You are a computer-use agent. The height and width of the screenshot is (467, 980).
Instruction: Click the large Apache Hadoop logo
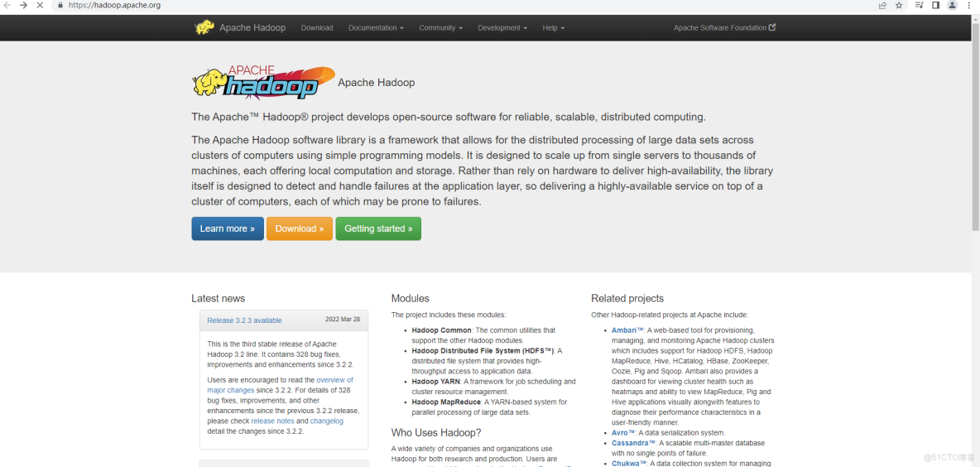[x=263, y=83]
